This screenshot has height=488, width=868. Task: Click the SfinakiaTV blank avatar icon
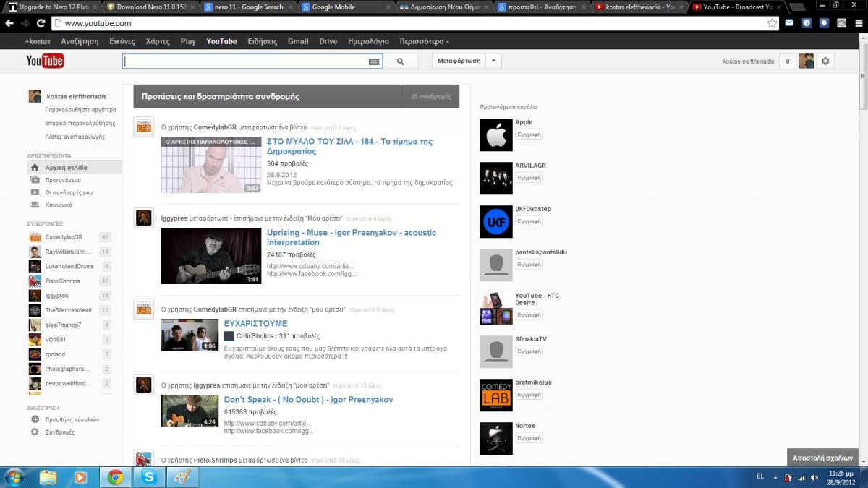pos(496,351)
